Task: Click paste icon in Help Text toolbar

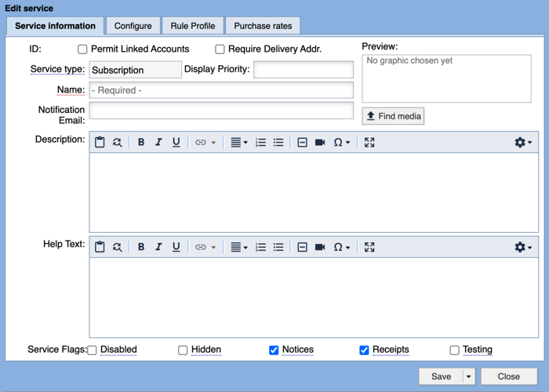Action: point(100,247)
